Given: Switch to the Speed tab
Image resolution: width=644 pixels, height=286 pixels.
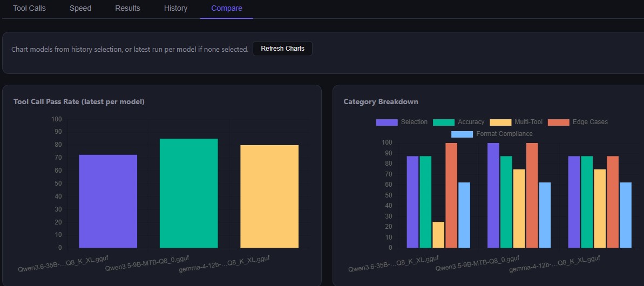Looking at the screenshot, I should (80, 8).
